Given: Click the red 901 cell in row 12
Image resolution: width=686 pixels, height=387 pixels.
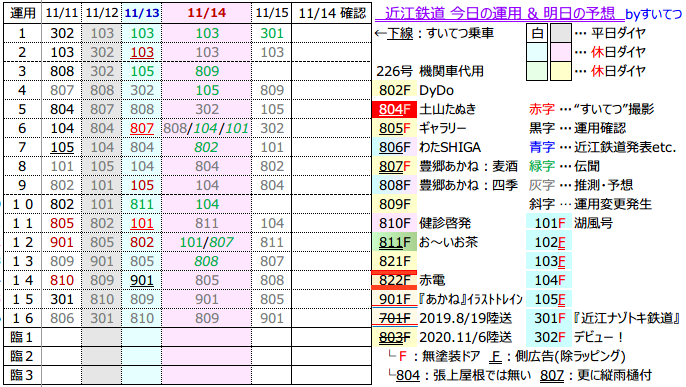Looking at the screenshot, I should [62, 242].
